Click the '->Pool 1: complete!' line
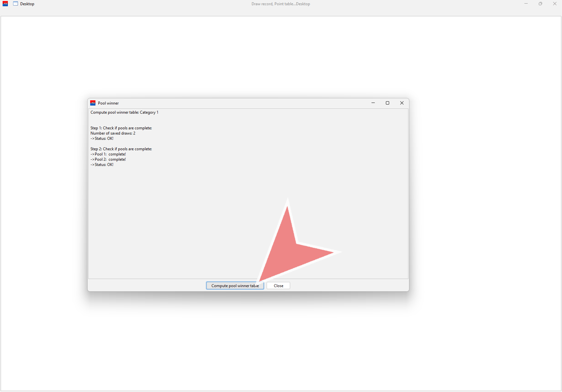This screenshot has height=392, width=562. 108,154
